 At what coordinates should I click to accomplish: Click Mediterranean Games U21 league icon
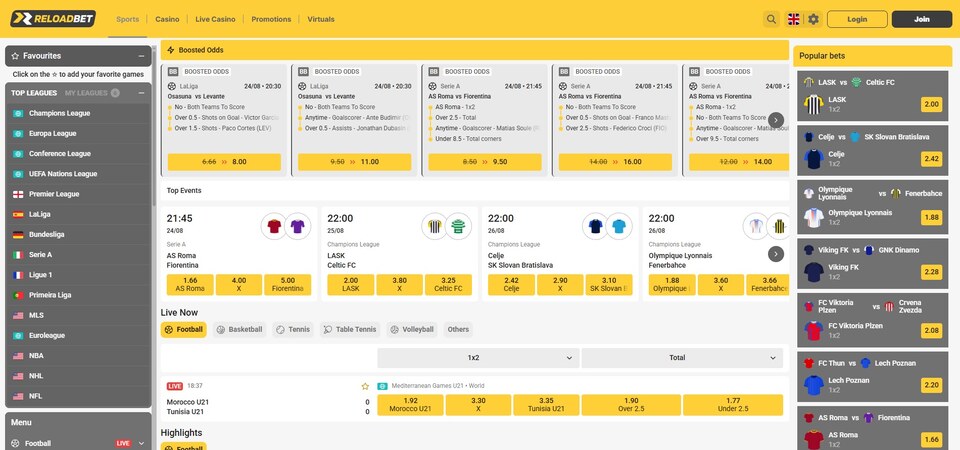(x=383, y=386)
